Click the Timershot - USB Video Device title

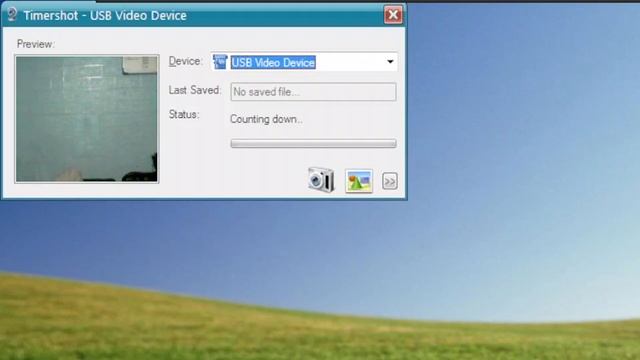(105, 16)
